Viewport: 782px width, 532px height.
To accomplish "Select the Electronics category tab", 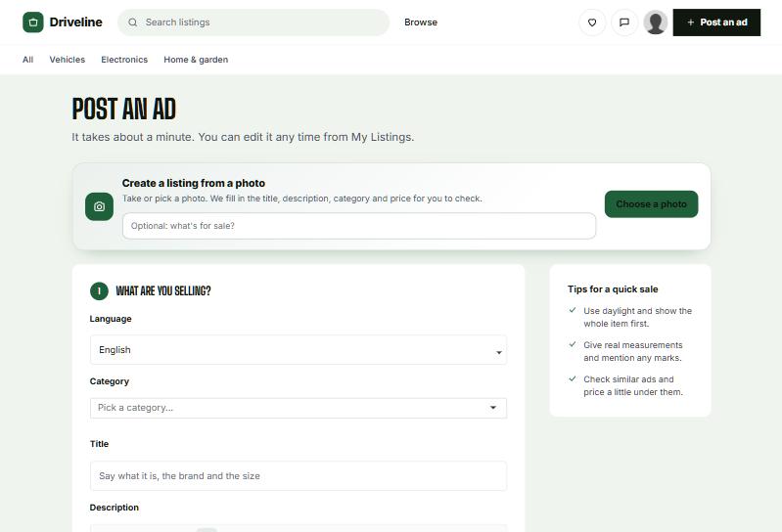I will coord(124,60).
